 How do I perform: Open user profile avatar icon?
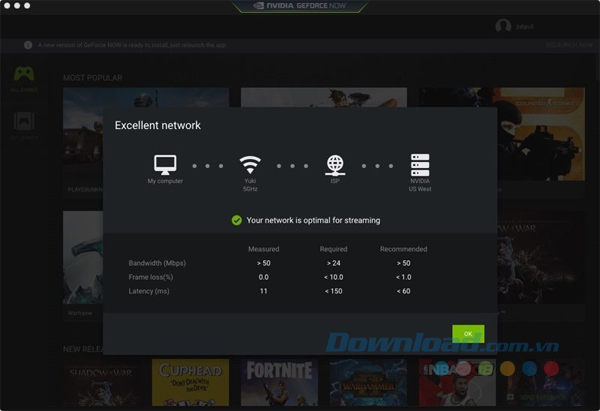click(x=503, y=26)
